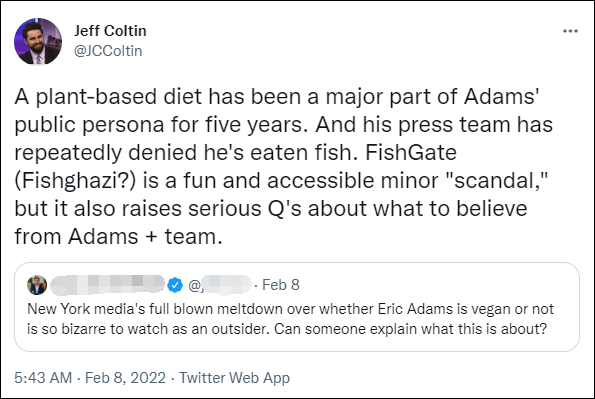Click the Feb 8, 2022 date text

pos(125,378)
